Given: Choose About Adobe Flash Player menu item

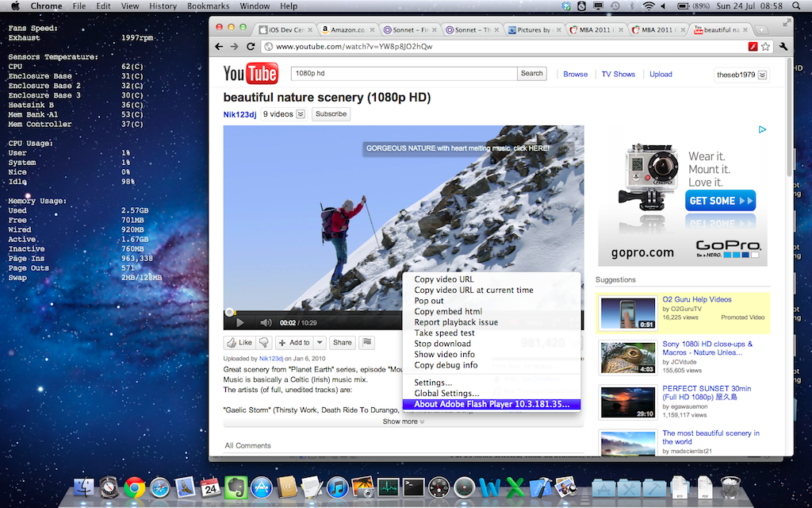Looking at the screenshot, I should tap(492, 404).
